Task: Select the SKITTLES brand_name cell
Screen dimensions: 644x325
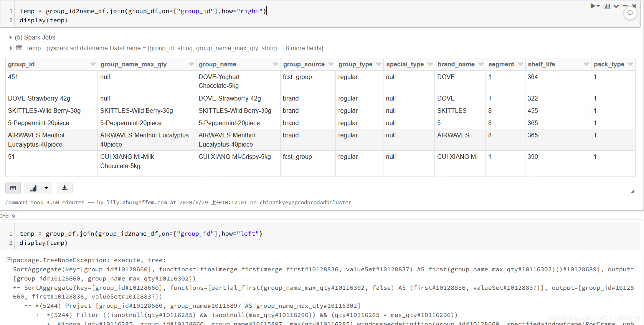Action: tap(460, 111)
